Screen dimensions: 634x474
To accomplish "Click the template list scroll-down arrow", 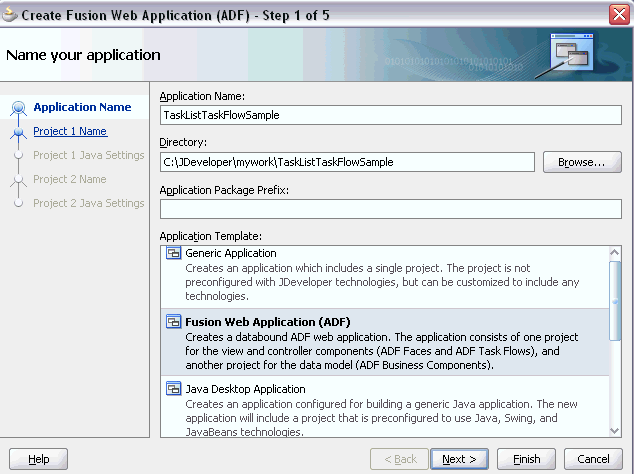I will (x=615, y=431).
